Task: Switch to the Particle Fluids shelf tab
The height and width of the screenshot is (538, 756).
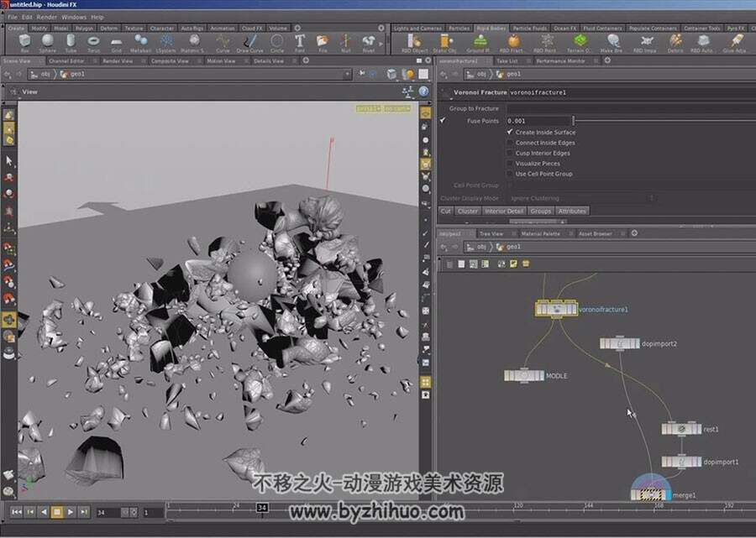Action: [x=529, y=29]
